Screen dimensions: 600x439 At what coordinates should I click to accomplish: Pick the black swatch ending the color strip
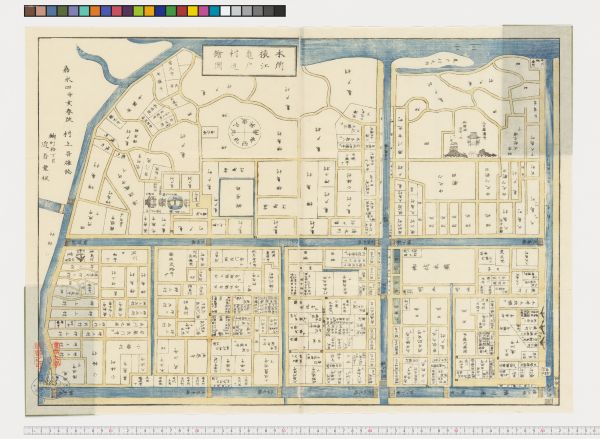pyautogui.click(x=278, y=11)
